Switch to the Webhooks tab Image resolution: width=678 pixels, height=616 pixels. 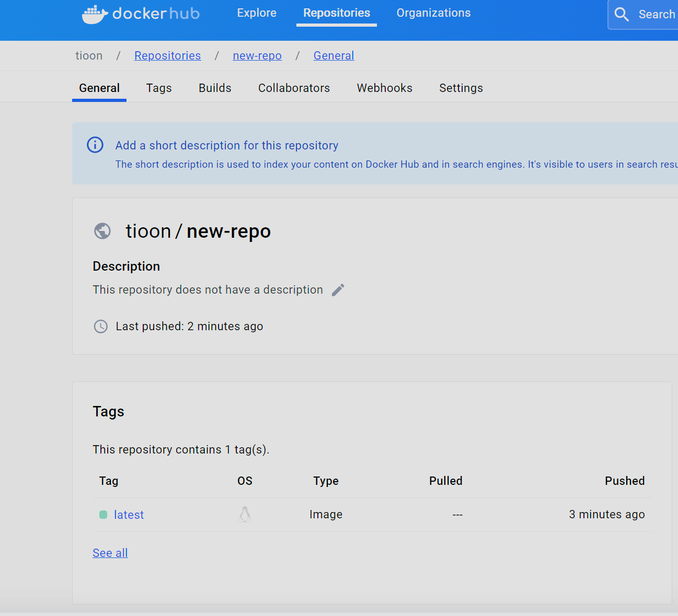(x=385, y=88)
